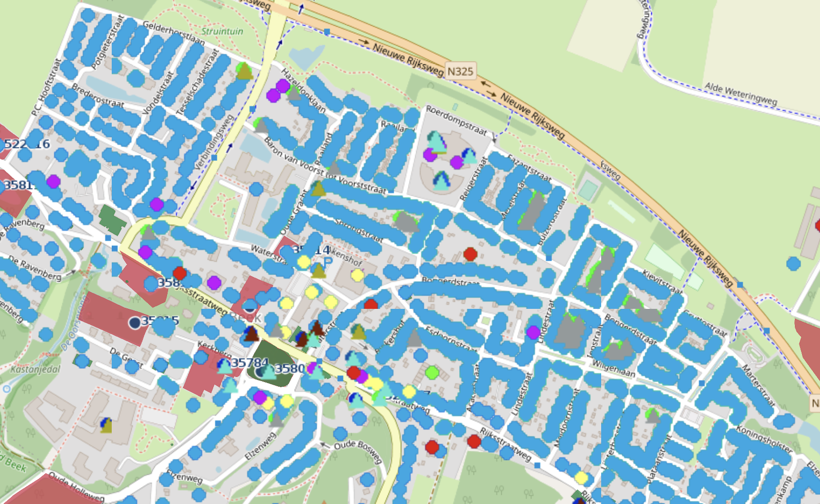
Task: Select the purple marker on Lindestraat
Action: [533, 332]
